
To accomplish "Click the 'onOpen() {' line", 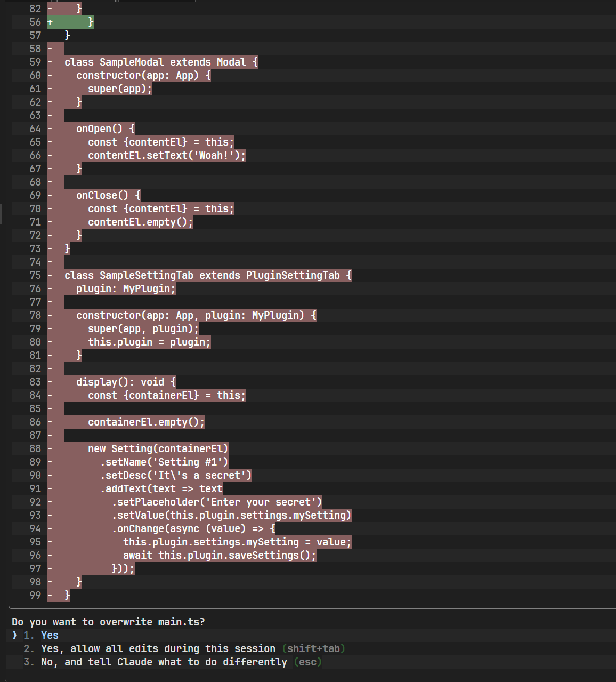I will click(106, 129).
